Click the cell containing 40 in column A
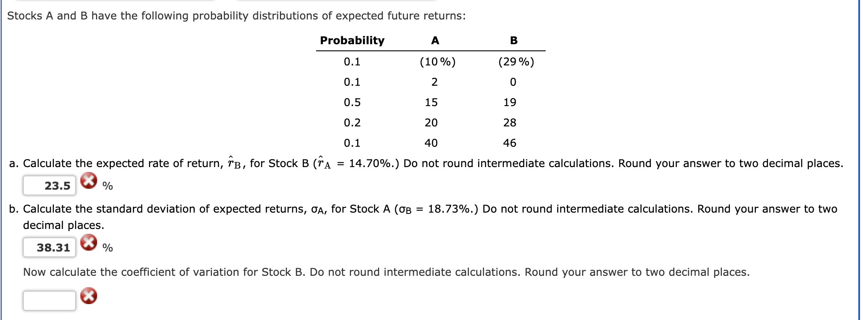The width and height of the screenshot is (868, 320). click(x=432, y=143)
